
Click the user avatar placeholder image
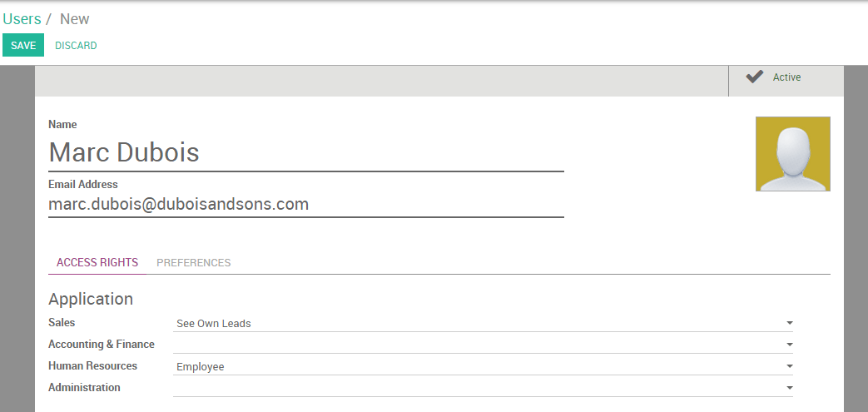(792, 154)
